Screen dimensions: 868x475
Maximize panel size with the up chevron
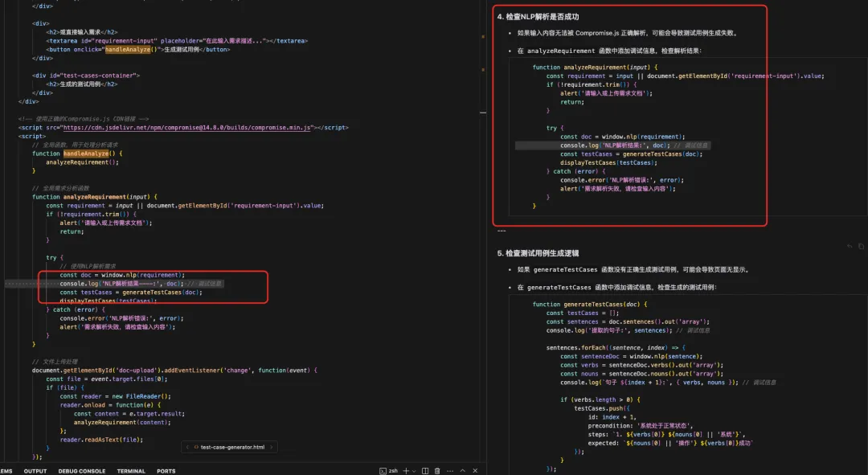tap(463, 470)
